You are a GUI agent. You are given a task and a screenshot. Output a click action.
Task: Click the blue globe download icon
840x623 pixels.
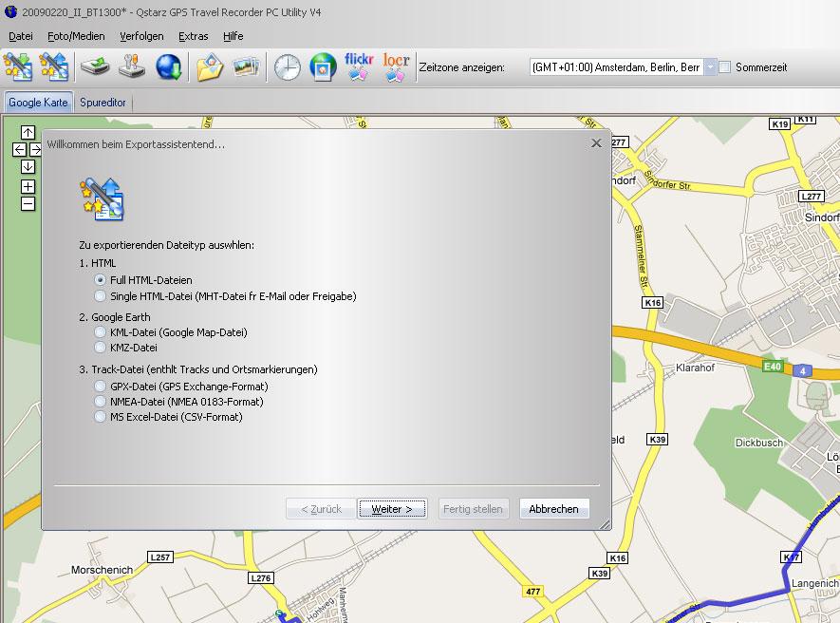(x=168, y=67)
